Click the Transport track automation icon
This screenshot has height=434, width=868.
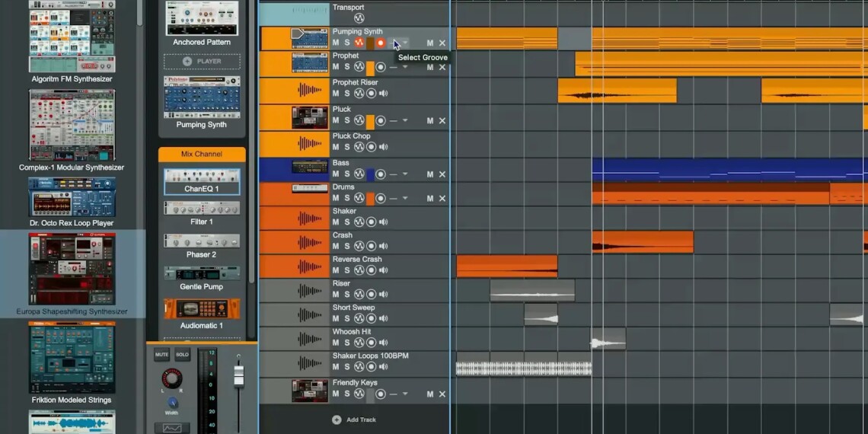coord(359,18)
